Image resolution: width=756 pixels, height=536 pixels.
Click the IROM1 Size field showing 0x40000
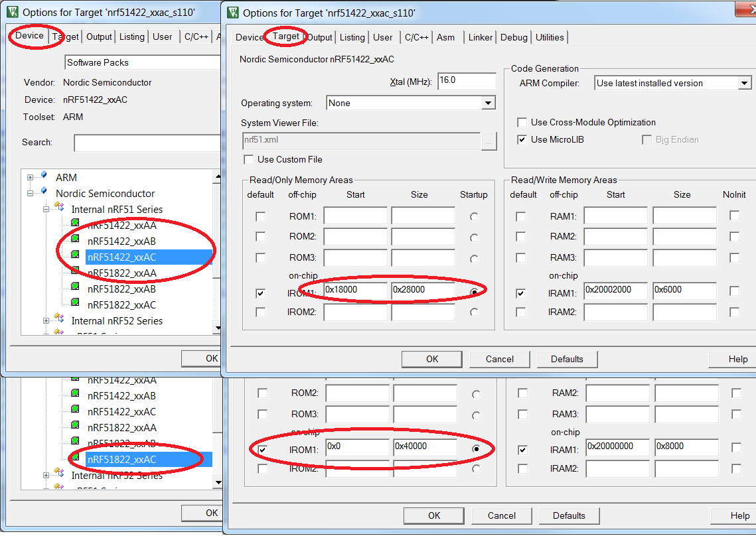click(x=425, y=447)
